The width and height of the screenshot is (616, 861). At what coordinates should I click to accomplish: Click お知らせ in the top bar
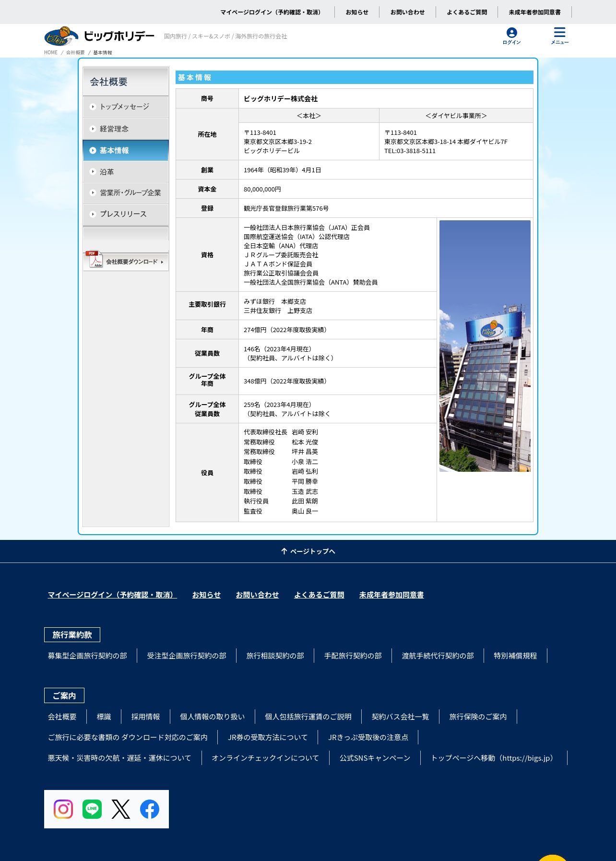[x=357, y=12]
